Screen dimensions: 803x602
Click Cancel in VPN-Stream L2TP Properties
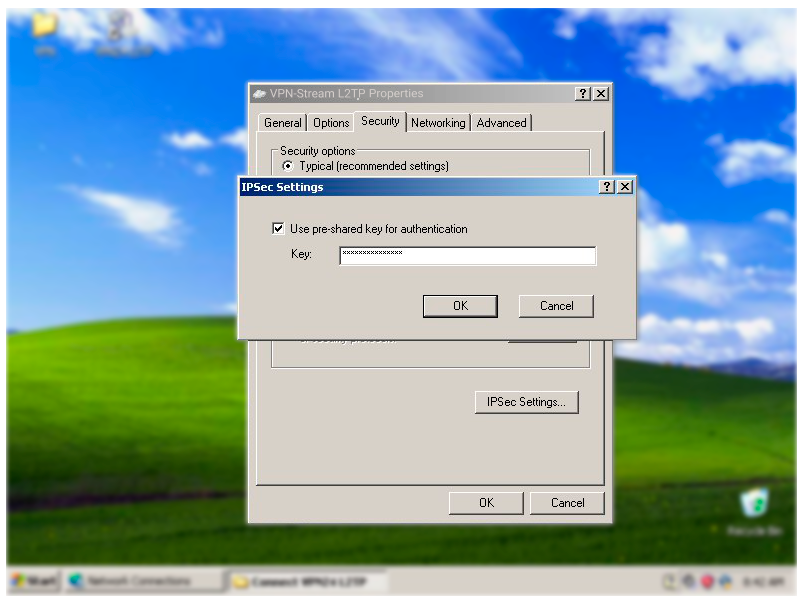pyautogui.click(x=567, y=503)
